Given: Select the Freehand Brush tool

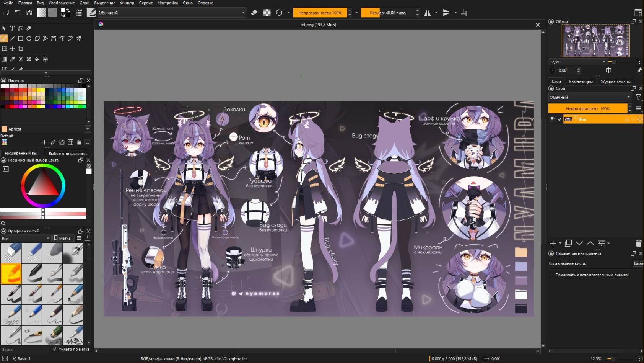Looking at the screenshot, I should [4, 38].
